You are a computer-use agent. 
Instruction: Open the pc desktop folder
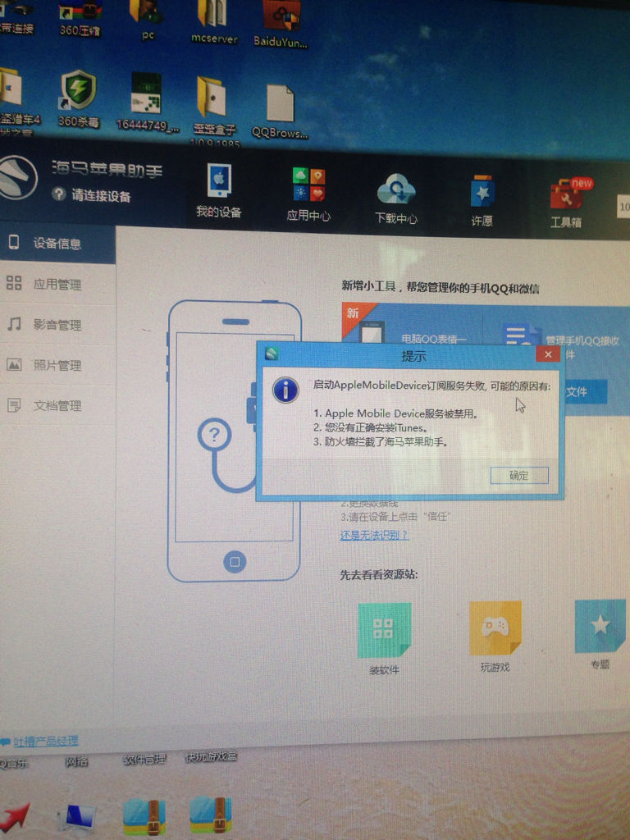[148, 21]
